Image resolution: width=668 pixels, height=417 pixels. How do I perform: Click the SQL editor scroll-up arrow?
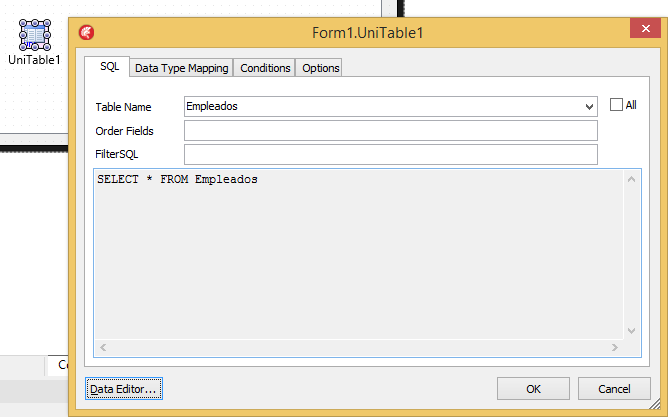[x=631, y=179]
